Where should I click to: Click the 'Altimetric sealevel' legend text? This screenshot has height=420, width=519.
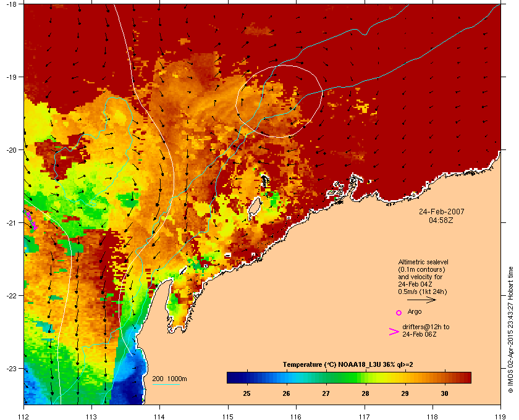(423, 262)
